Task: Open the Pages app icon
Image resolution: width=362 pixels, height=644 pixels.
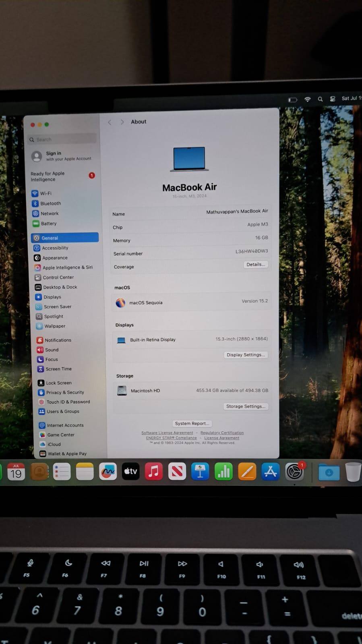Action: (x=247, y=472)
